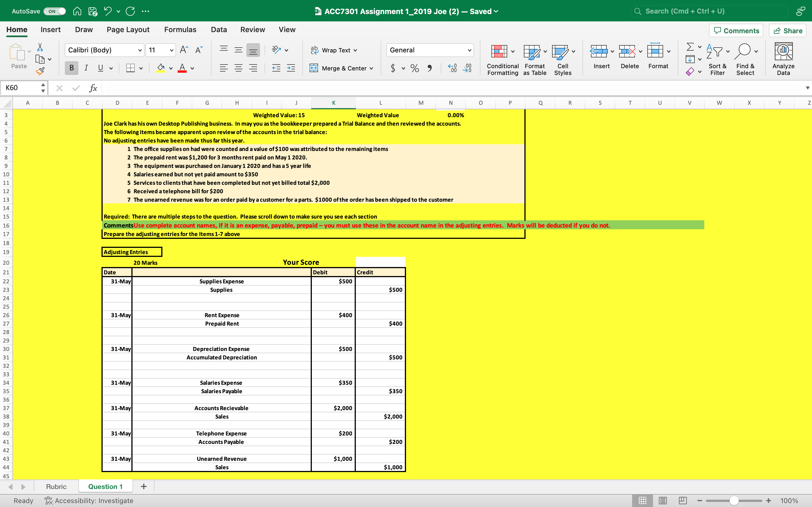Image resolution: width=812 pixels, height=507 pixels.
Task: Toggle the AutoSave switch off
Action: (55, 11)
